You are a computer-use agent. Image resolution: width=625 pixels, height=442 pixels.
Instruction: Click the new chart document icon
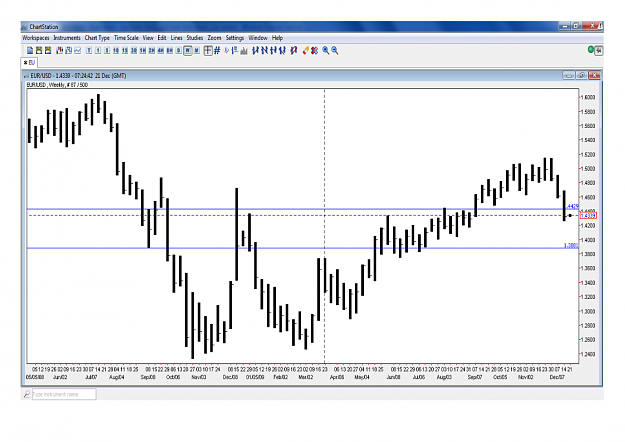[30, 50]
